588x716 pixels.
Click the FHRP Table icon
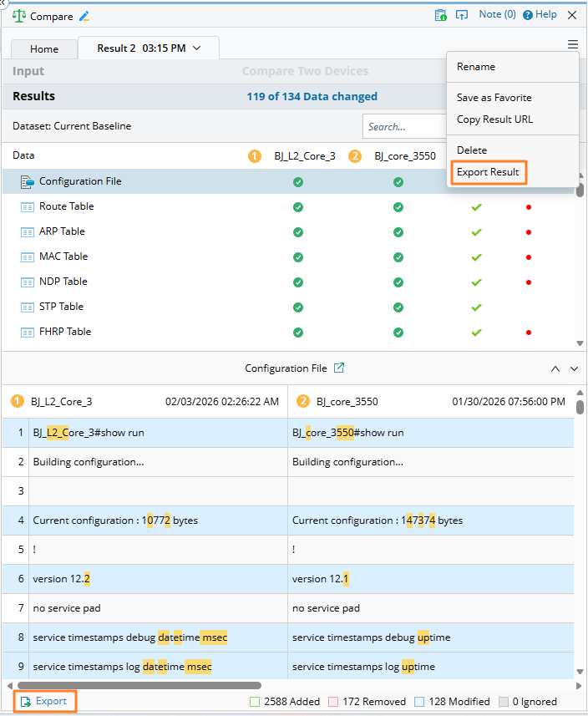(26, 332)
